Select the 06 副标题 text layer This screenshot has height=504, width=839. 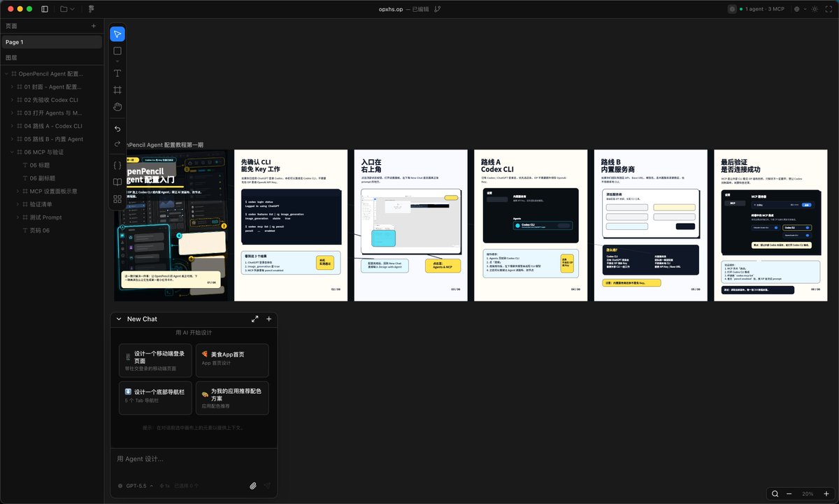pos(52,178)
